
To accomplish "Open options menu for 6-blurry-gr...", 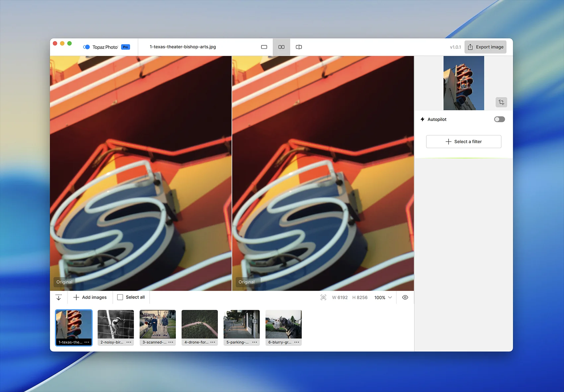I will coord(297,342).
